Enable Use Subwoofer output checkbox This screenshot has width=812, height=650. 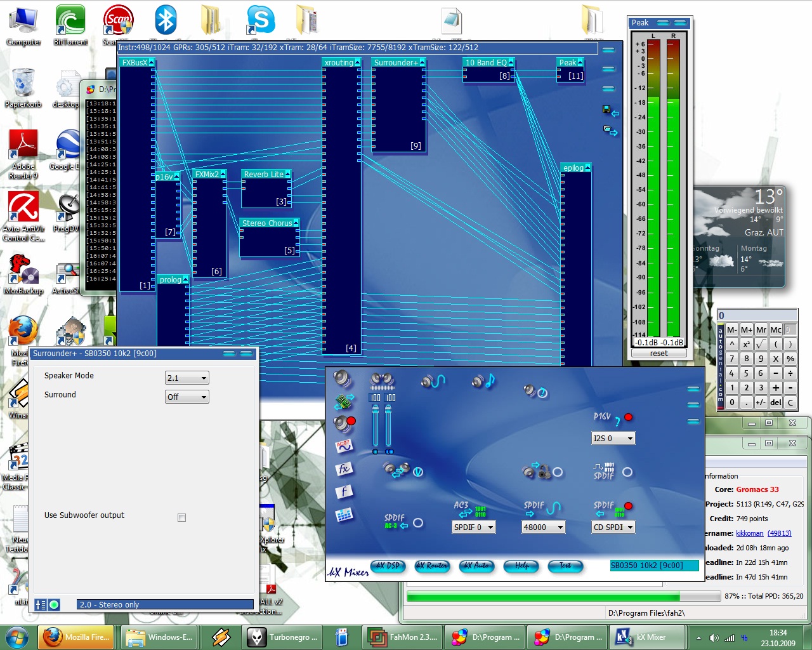pyautogui.click(x=181, y=518)
